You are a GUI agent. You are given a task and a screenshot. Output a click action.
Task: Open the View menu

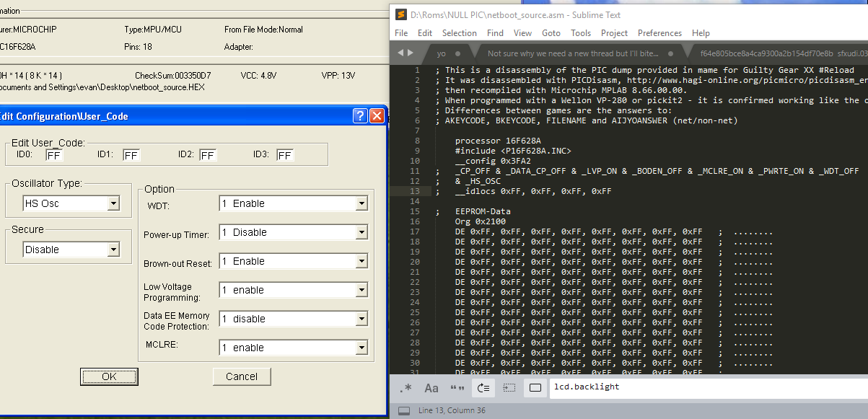(x=522, y=33)
